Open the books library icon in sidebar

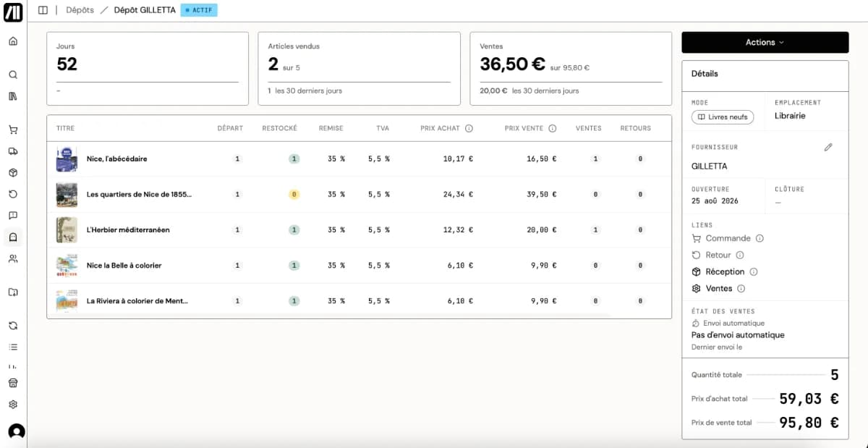13,96
